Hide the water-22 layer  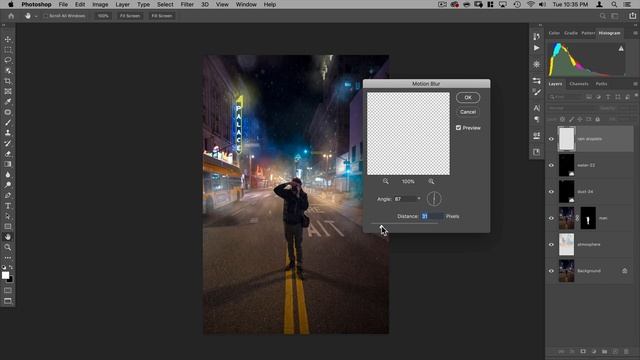pos(551,165)
